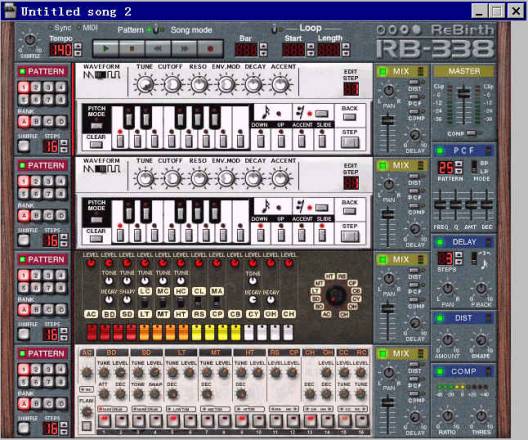Click the Env.Mod knob on second 303 synth
The height and width of the screenshot is (440, 528).
(x=226, y=178)
